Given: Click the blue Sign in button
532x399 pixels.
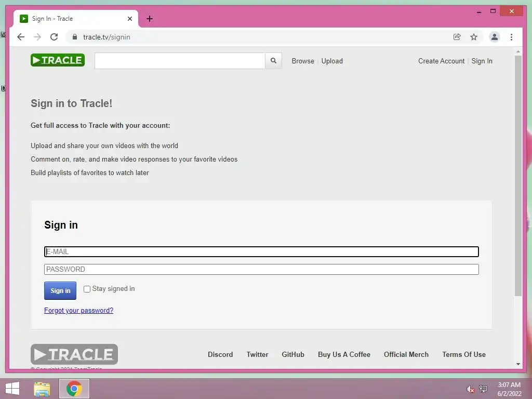Looking at the screenshot, I should [60, 290].
